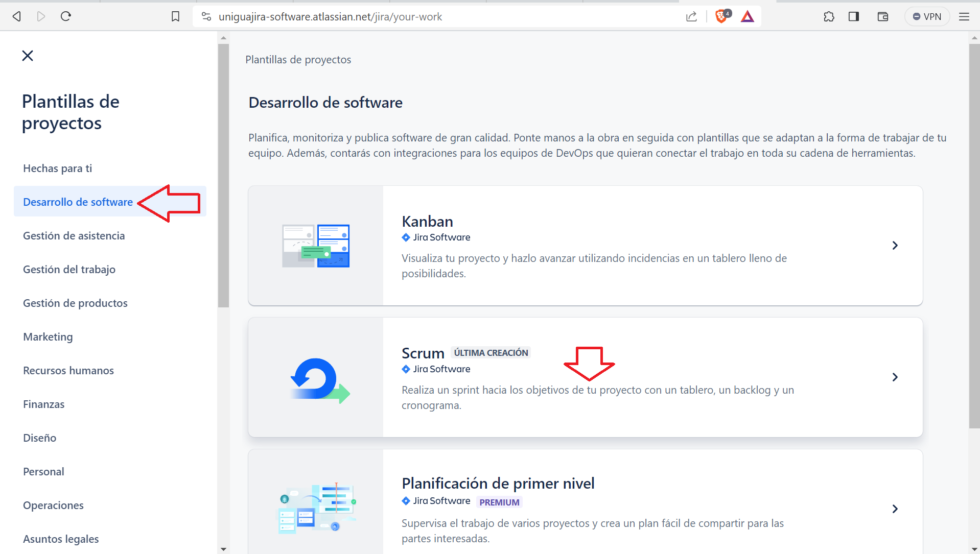Reload the page with refresh icon

click(66, 16)
